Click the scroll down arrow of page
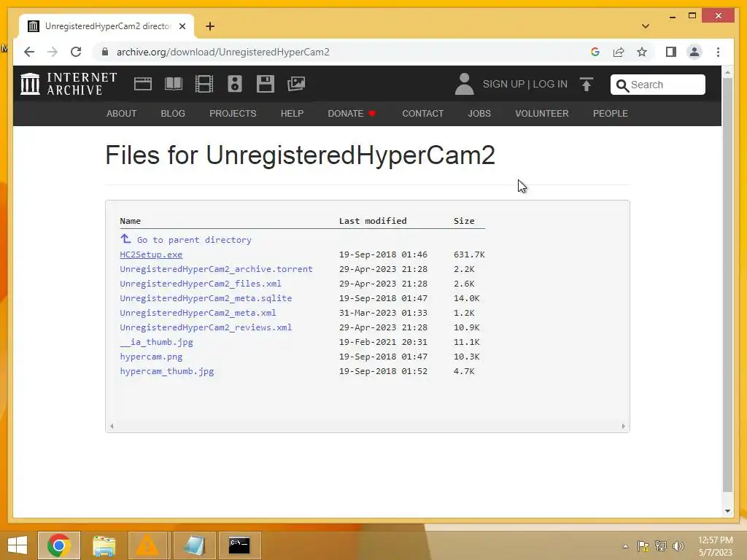Image resolution: width=747 pixels, height=560 pixels. click(727, 511)
